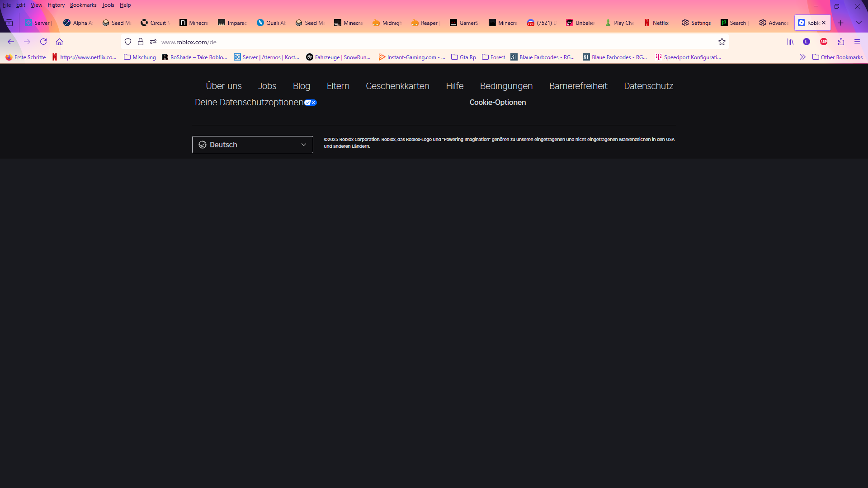Open the Gta Rp bookmark folder
868x488 pixels.
[x=463, y=57]
